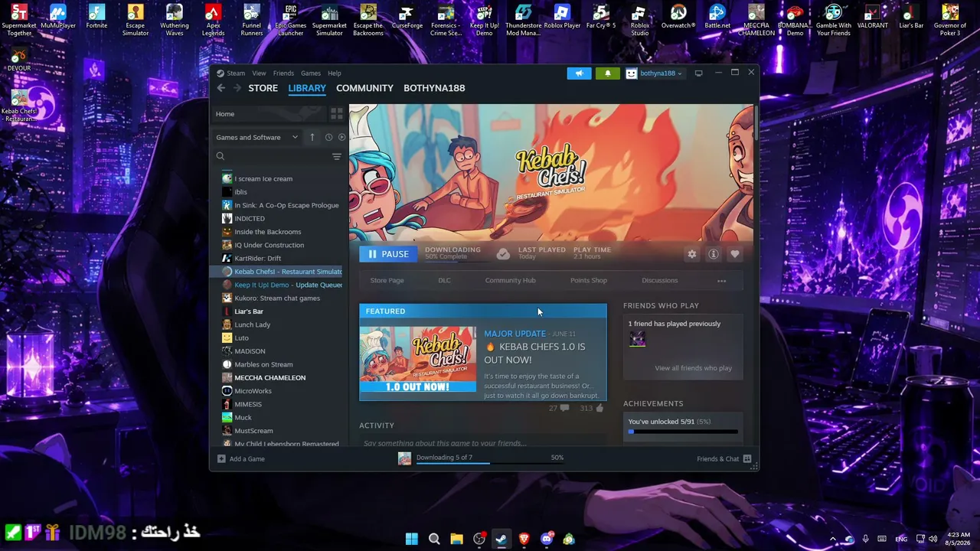The width and height of the screenshot is (980, 551).
Task: Pause the Kebab Chefs download
Action: 388,254
